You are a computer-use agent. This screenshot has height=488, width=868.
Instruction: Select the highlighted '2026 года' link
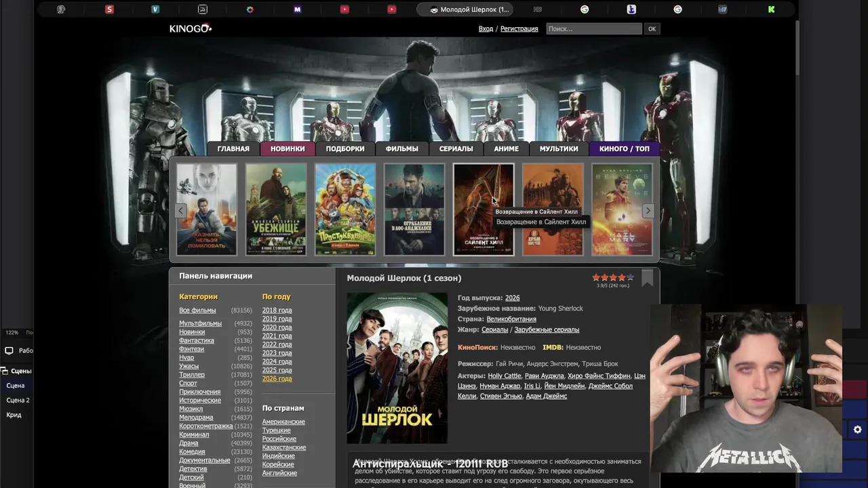[277, 378]
